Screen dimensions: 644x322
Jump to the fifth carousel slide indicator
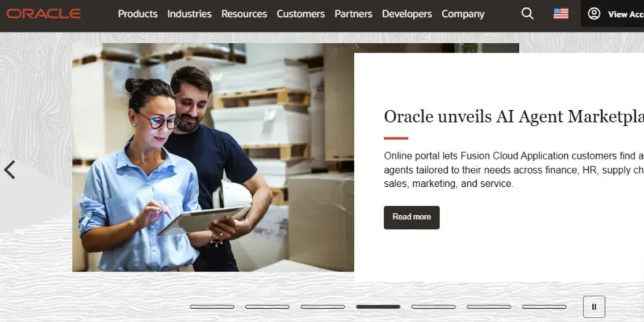(x=433, y=307)
